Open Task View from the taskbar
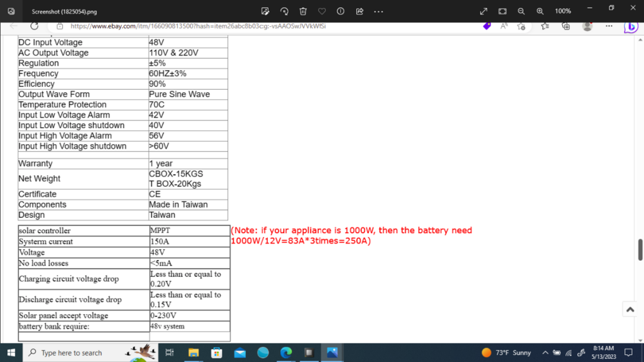The height and width of the screenshot is (362, 644). [x=169, y=352]
